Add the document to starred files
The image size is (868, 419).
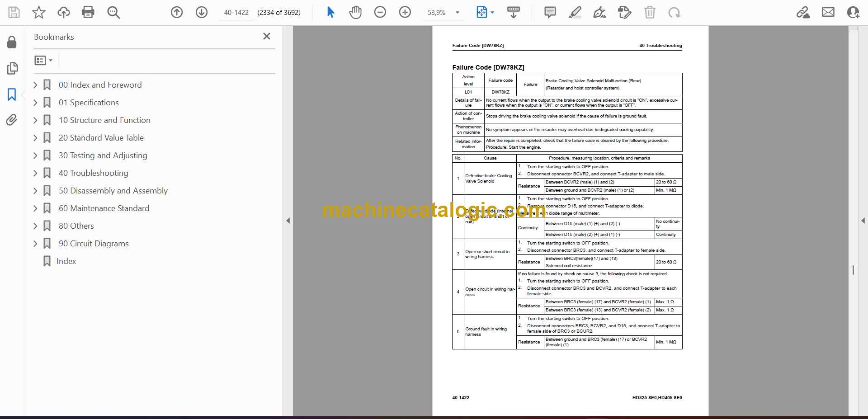pyautogui.click(x=39, y=12)
